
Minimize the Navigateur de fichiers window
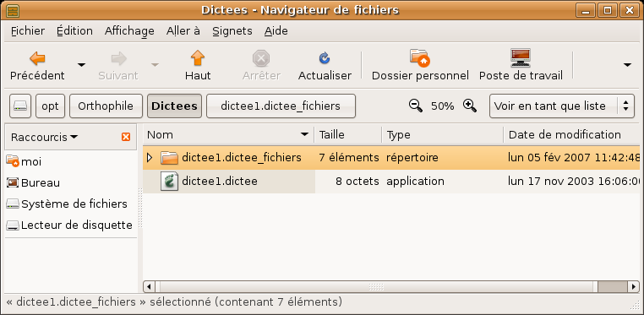(x=586, y=10)
